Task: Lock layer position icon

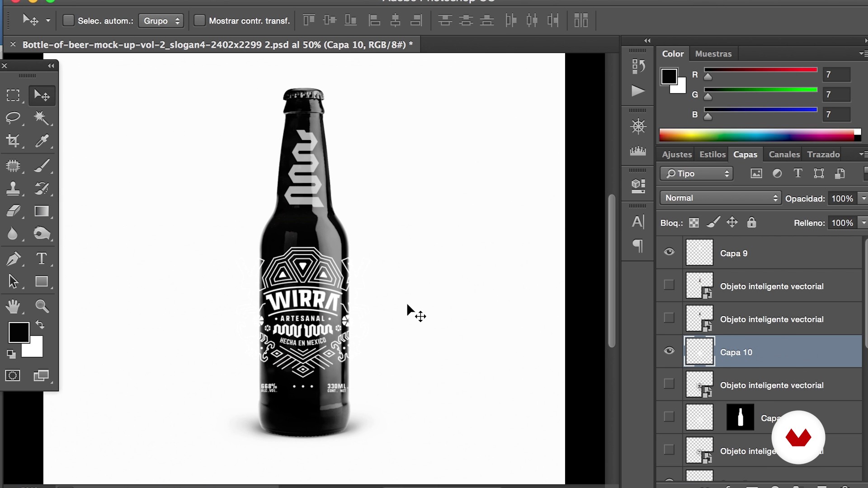Action: 732,222
